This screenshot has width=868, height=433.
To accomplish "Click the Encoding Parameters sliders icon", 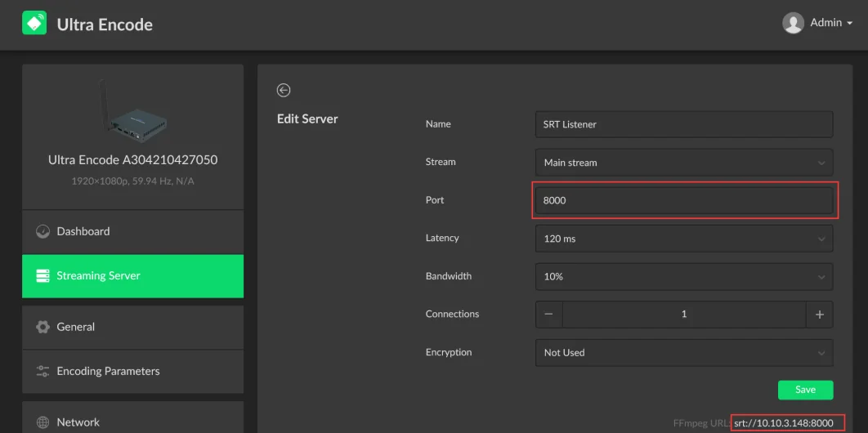I will click(x=43, y=371).
